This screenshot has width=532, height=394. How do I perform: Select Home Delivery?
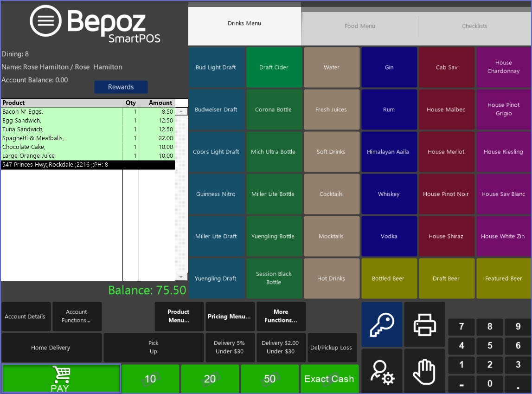pyautogui.click(x=51, y=348)
